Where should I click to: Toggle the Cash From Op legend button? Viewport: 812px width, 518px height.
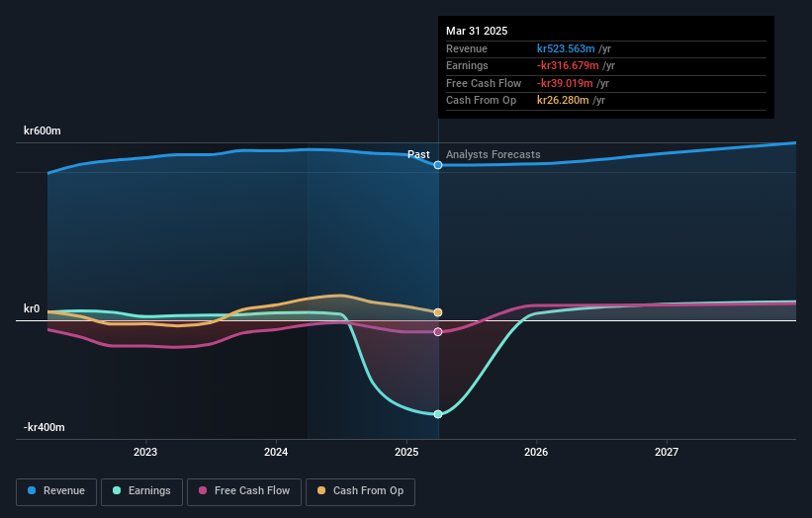(360, 491)
